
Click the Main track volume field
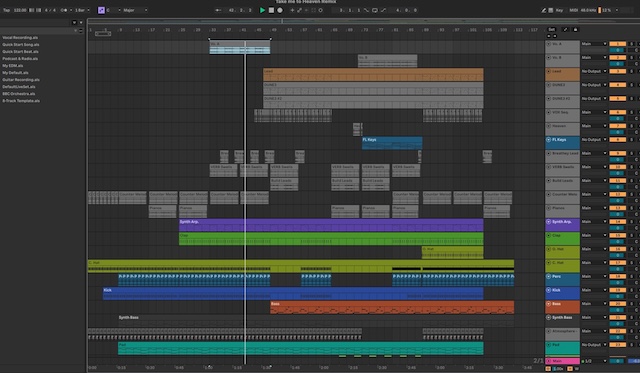(x=618, y=361)
